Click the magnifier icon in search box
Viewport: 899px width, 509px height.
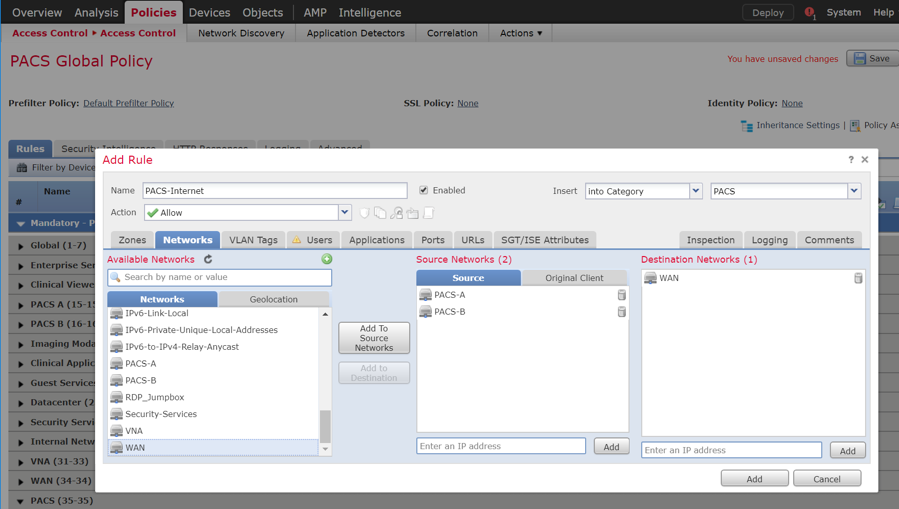(115, 277)
